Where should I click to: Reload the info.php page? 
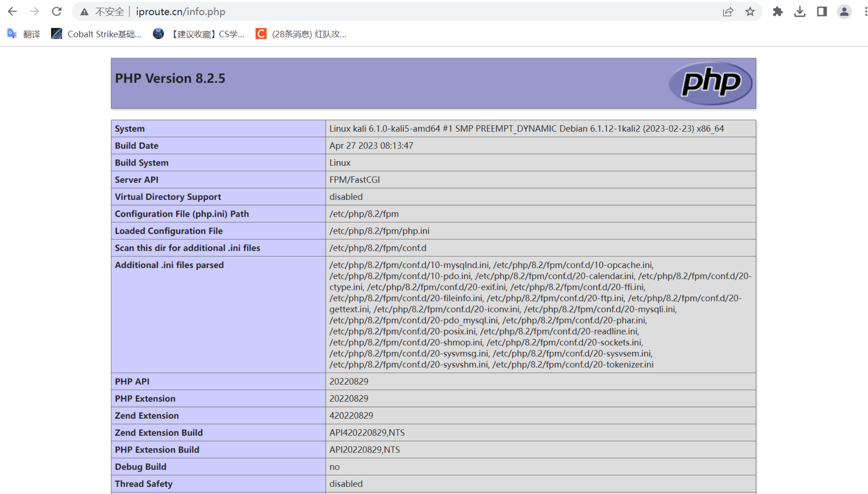click(57, 11)
